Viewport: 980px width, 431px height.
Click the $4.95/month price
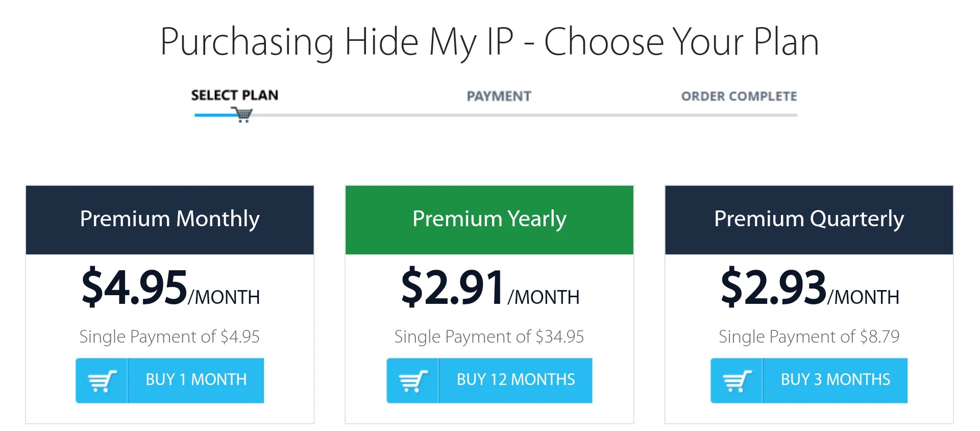(x=170, y=288)
